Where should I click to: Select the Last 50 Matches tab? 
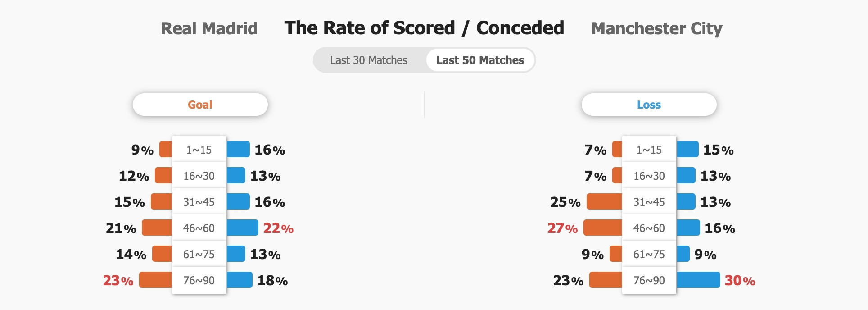coord(480,60)
